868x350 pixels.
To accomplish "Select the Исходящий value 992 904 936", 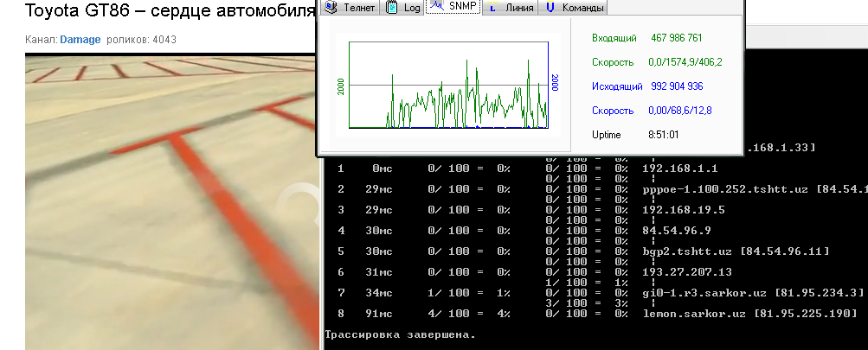I will (677, 86).
